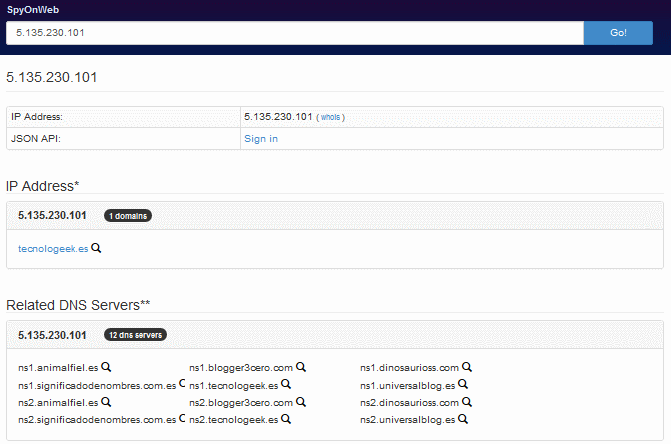Select the ns2.tecnologeek.es text
The width and height of the screenshot is (671, 444).
coord(234,420)
